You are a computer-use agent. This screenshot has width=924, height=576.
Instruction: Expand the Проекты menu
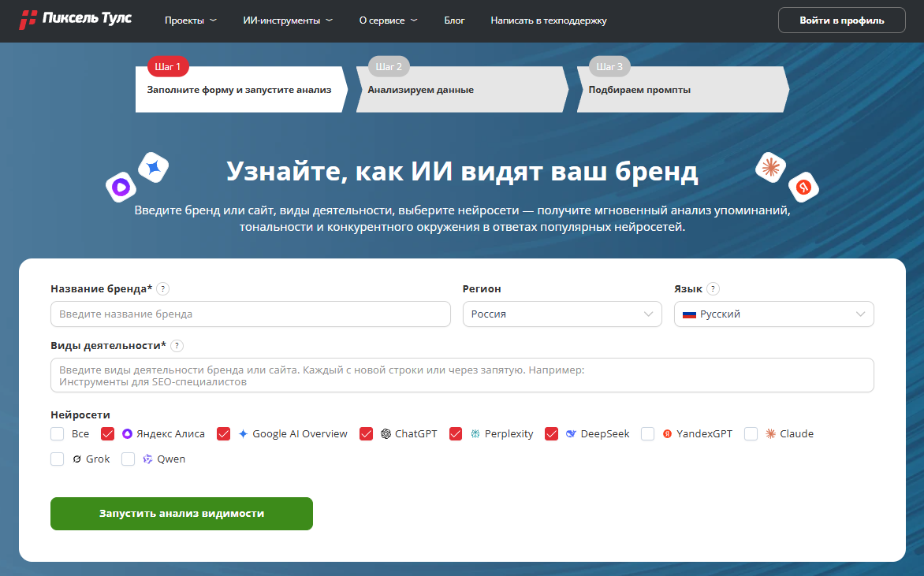click(190, 20)
